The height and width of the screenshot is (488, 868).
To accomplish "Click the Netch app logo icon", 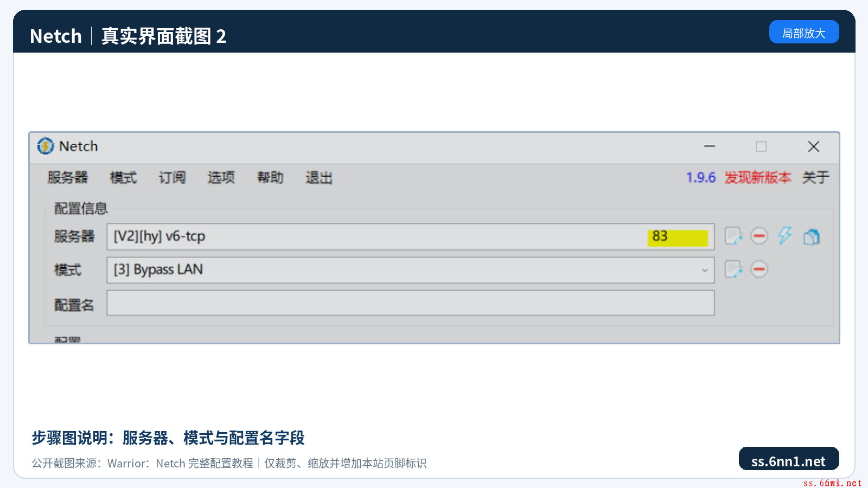I will coord(46,146).
